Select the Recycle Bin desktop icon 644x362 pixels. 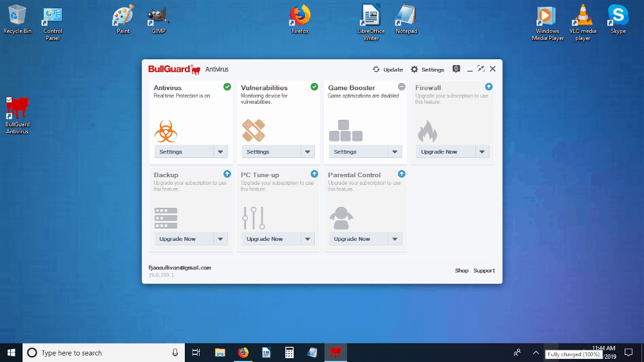click(x=17, y=19)
